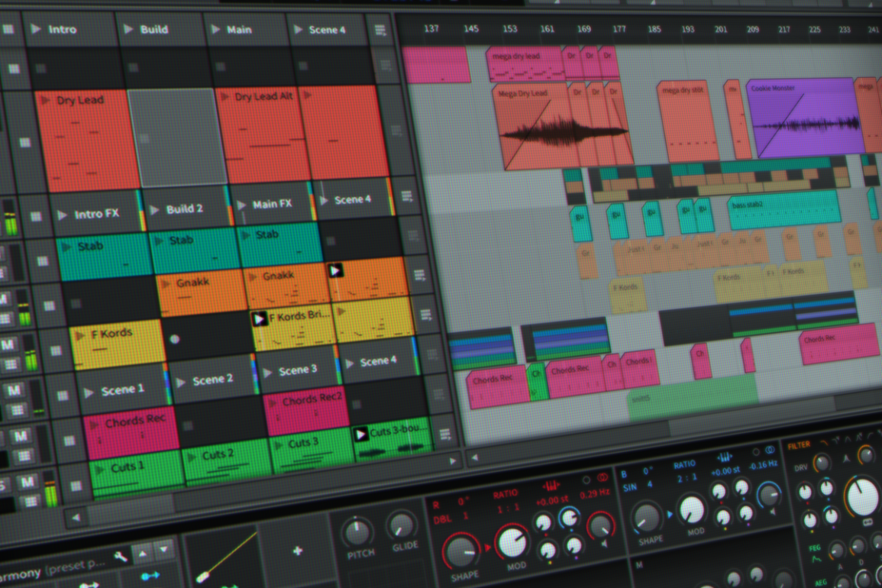882x588 pixels.
Task: Click bar 161 on the arranger timeline ruler
Action: point(547,29)
